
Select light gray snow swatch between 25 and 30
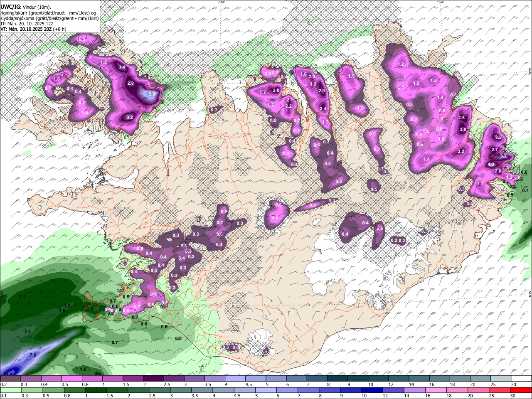[x=501, y=379]
